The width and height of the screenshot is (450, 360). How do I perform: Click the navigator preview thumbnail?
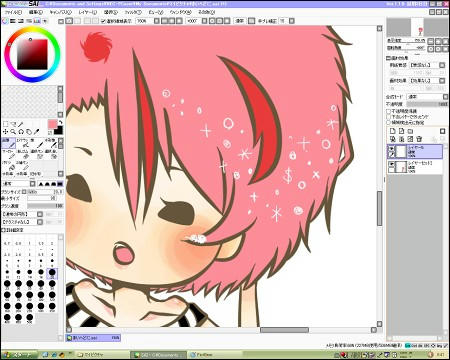(418, 27)
